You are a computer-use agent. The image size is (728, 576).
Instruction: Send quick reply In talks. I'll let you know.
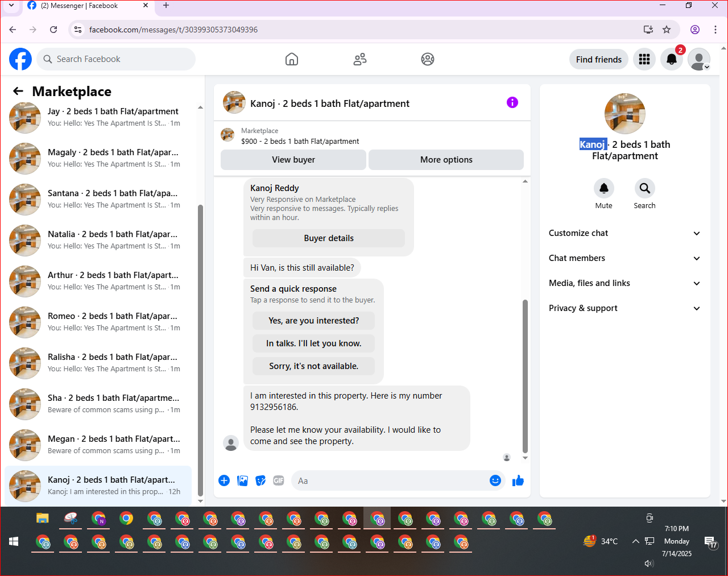pos(314,343)
